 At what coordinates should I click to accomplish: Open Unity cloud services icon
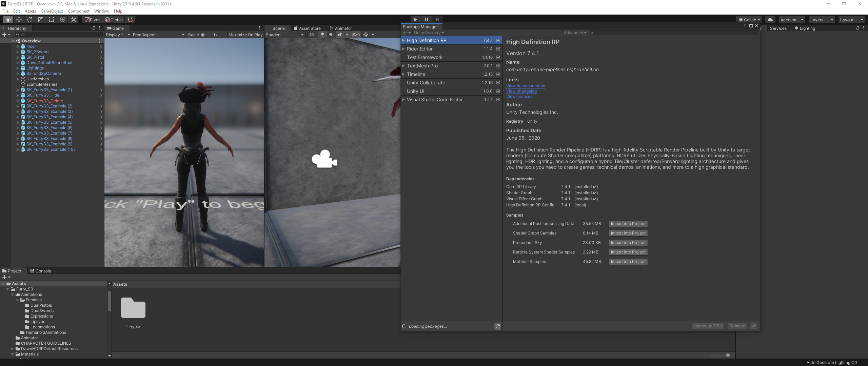tap(770, 20)
